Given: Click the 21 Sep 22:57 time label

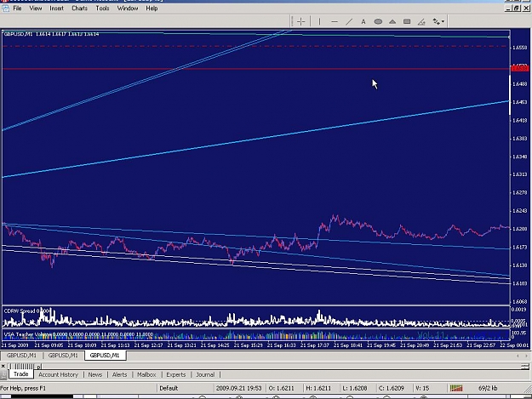Looking at the screenshot, I should pos(481,345).
